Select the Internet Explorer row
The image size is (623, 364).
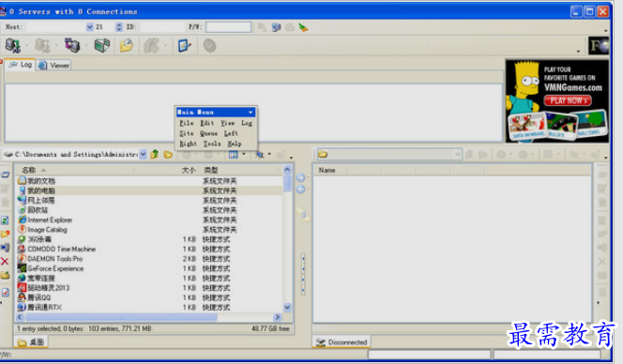(x=149, y=220)
